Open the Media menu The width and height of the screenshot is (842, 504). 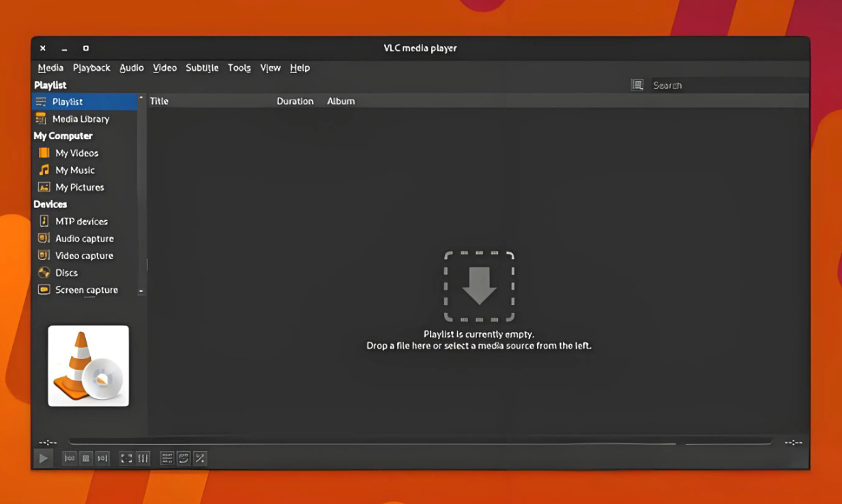tap(50, 68)
